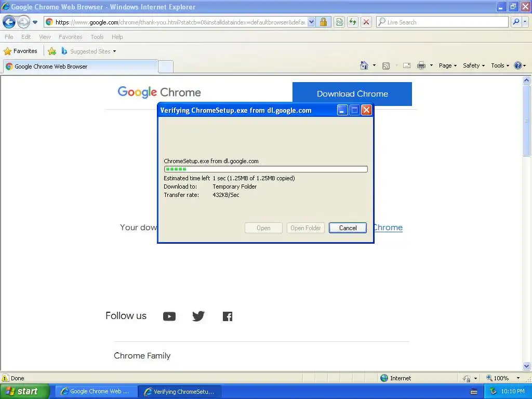Select the Google Chrome Web Browser tab
The width and height of the screenshot is (532, 399).
pyautogui.click(x=81, y=66)
